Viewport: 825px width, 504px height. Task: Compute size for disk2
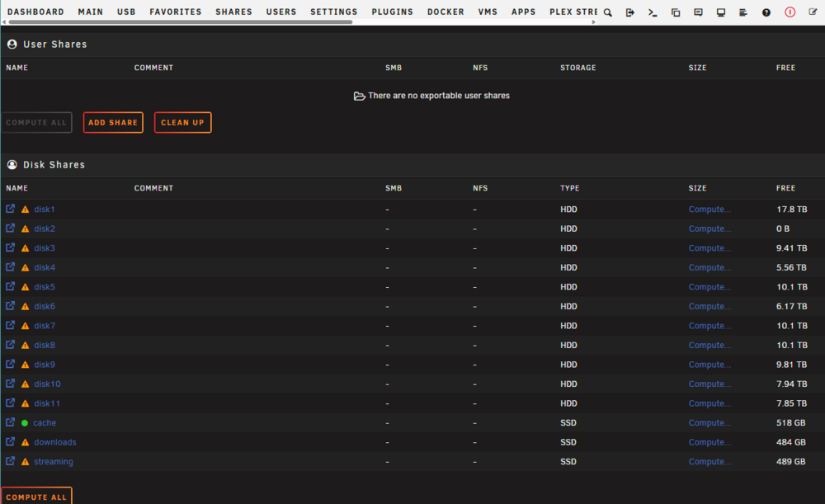pos(709,228)
